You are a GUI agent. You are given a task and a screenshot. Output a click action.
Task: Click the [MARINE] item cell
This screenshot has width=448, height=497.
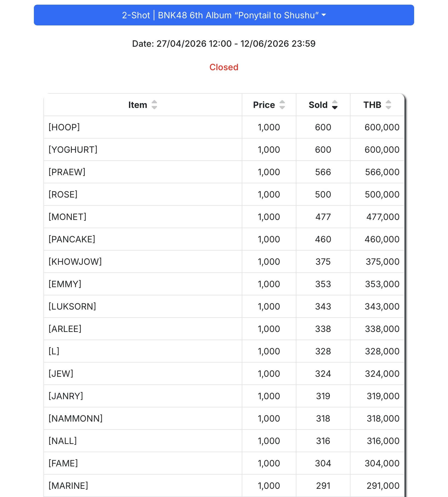(x=143, y=486)
